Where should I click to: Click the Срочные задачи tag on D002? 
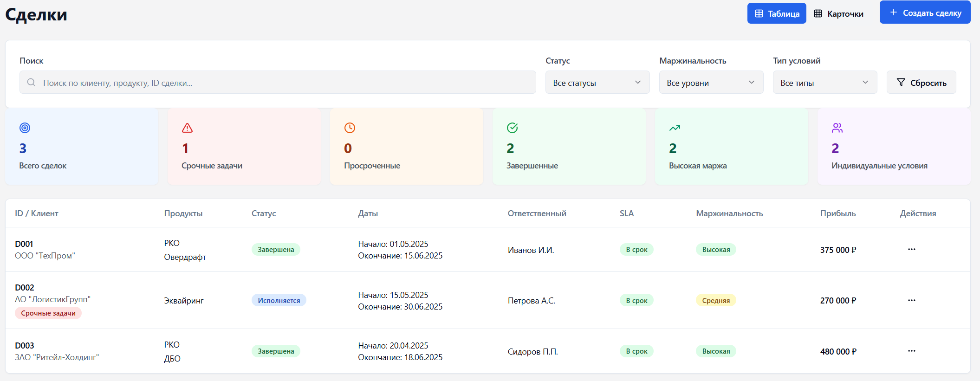[48, 313]
